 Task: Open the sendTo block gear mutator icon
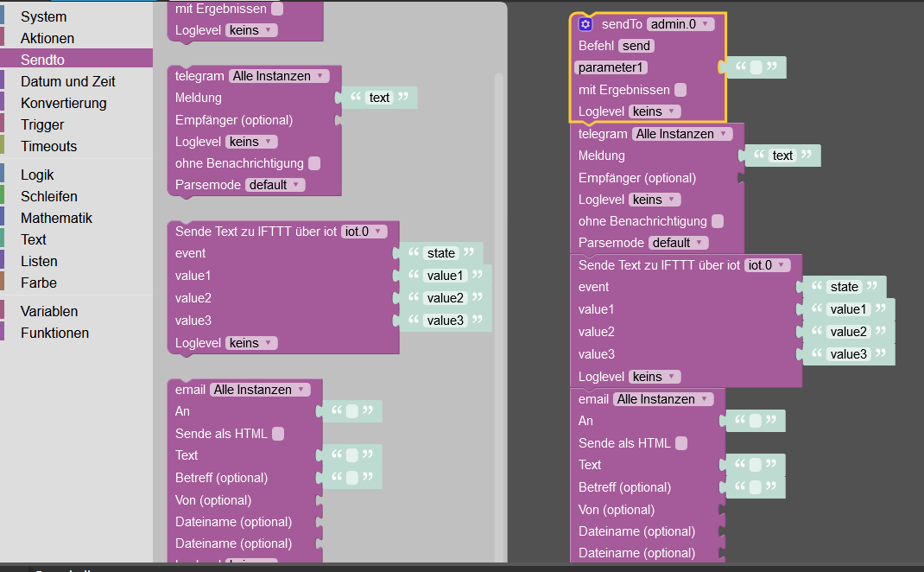(x=585, y=24)
